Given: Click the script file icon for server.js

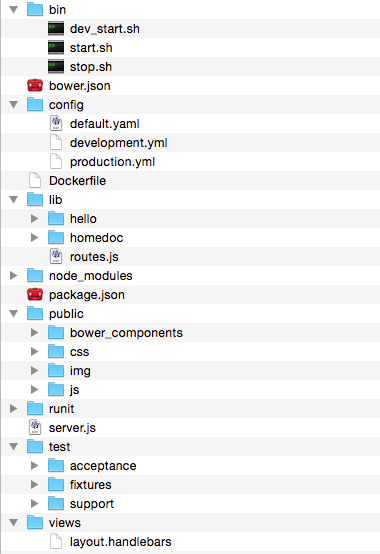Looking at the screenshot, I should click(x=35, y=428).
